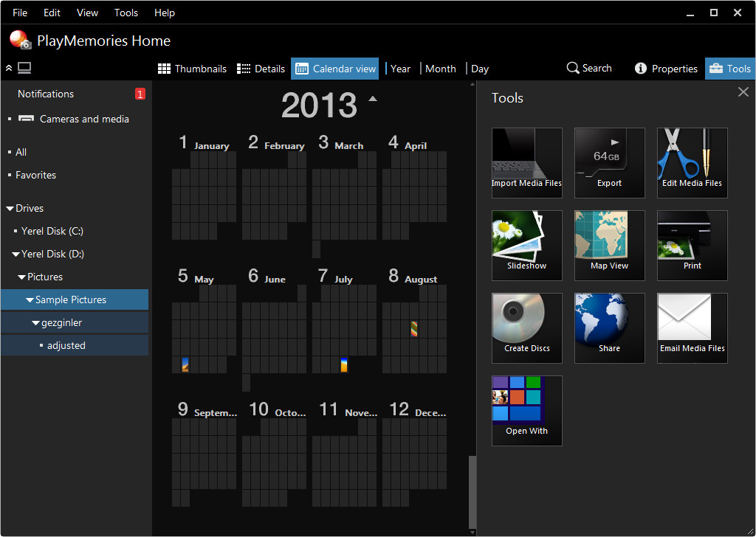This screenshot has width=756, height=537.
Task: Open Properties with the info icon
Action: 640,69
